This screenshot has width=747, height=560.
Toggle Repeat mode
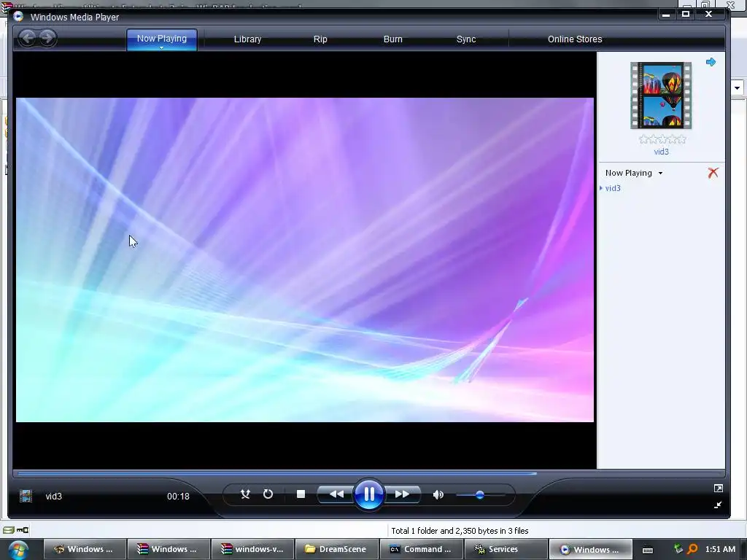tap(268, 494)
